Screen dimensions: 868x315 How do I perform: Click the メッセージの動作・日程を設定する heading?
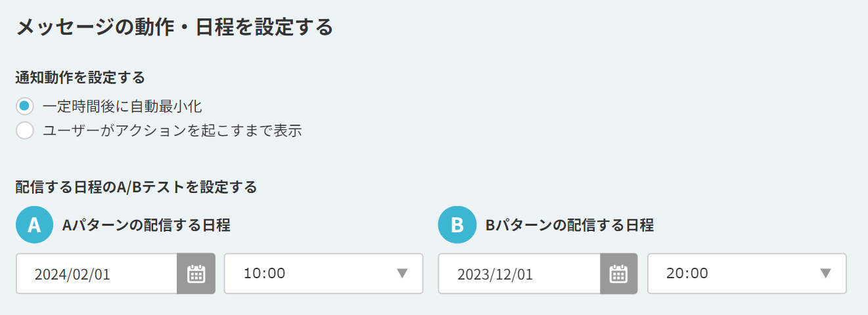174,28
